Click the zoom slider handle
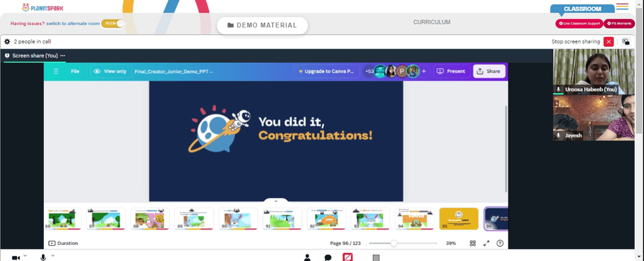Screen dimensions: 644x261 click(393, 244)
